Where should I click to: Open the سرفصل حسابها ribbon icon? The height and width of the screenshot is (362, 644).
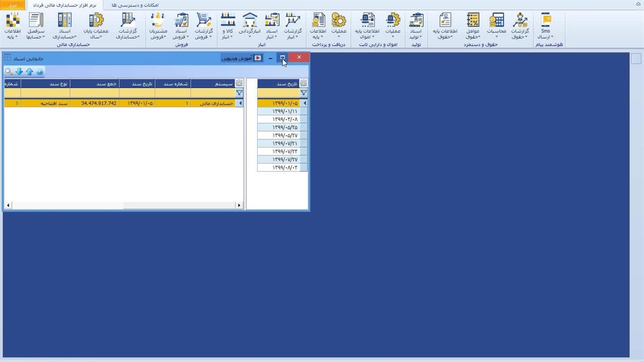(x=36, y=26)
